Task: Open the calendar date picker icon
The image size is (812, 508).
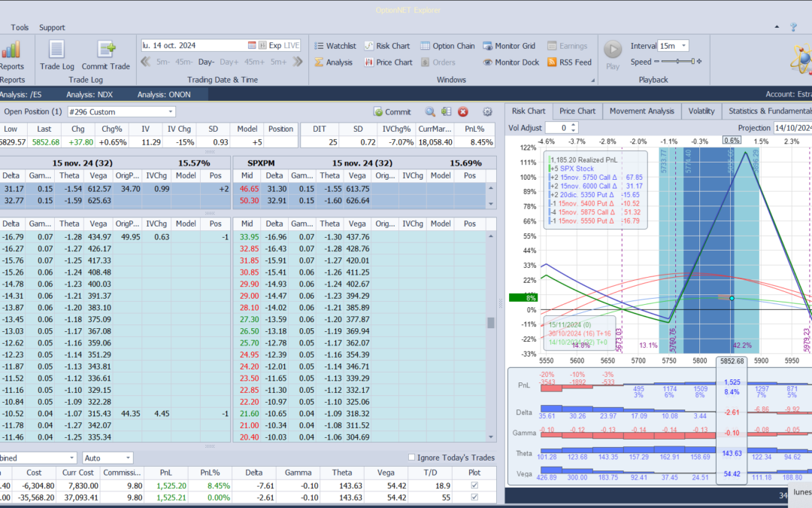Action: point(253,45)
